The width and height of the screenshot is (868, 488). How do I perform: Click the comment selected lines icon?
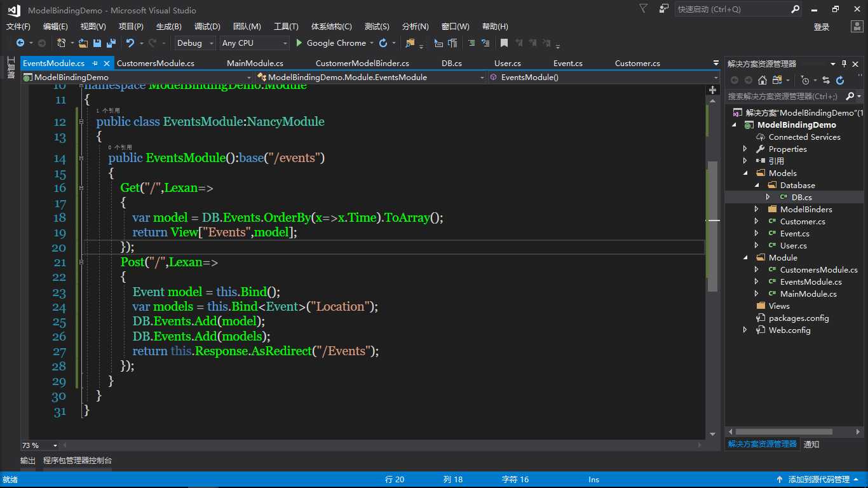pyautogui.click(x=471, y=43)
